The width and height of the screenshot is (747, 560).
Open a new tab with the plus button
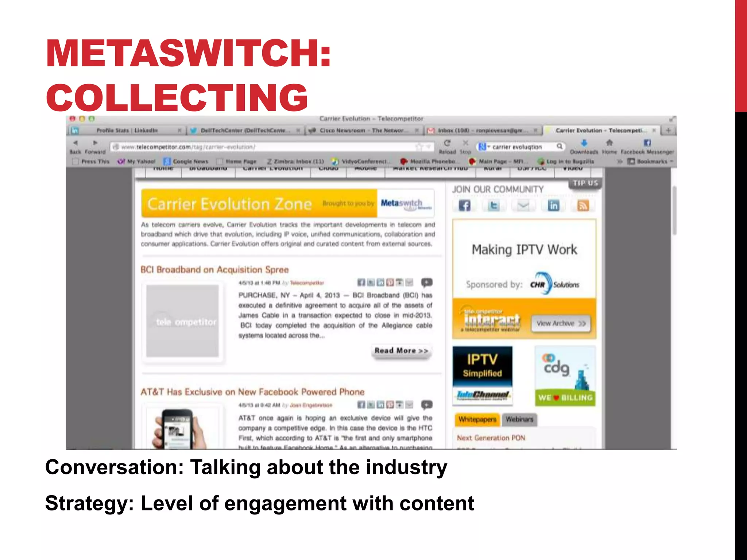point(668,130)
